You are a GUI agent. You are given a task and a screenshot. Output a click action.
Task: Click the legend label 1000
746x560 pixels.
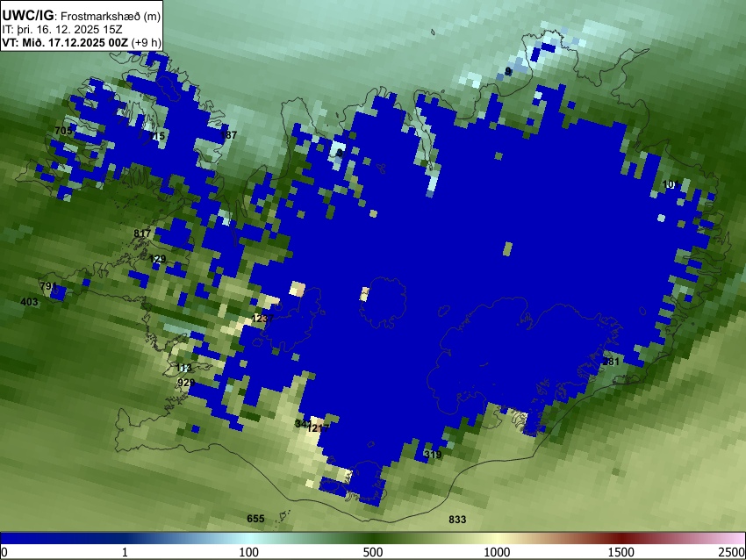(497, 552)
